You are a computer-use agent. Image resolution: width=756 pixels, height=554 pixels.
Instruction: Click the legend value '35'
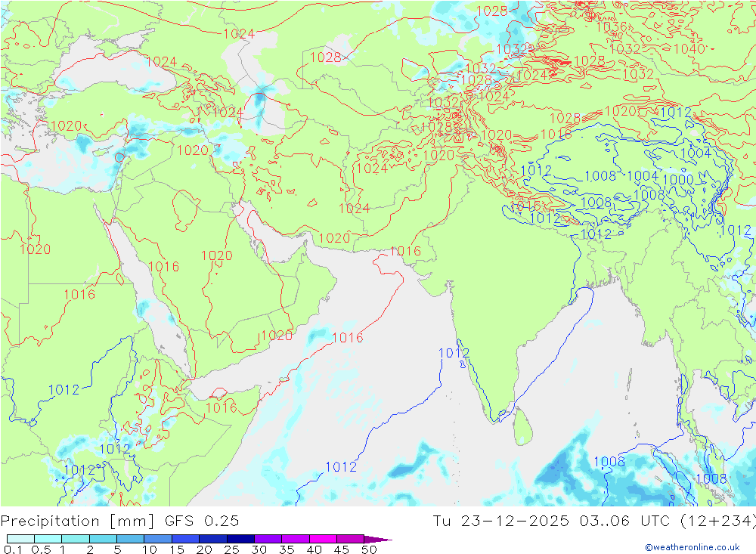(287, 549)
